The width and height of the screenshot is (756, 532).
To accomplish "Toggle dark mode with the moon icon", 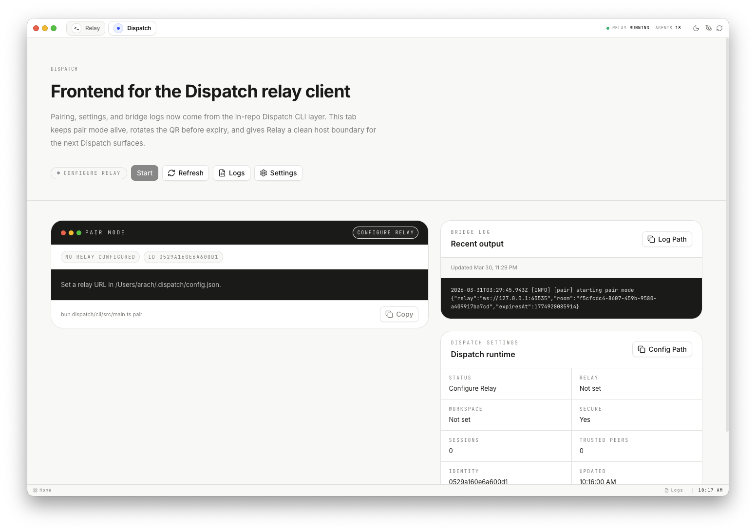I will point(696,28).
